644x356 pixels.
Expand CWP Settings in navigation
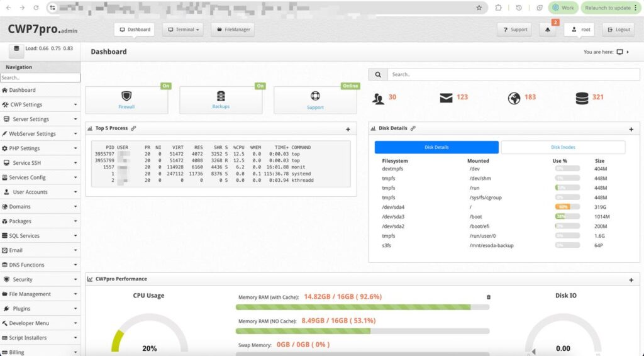pos(40,104)
